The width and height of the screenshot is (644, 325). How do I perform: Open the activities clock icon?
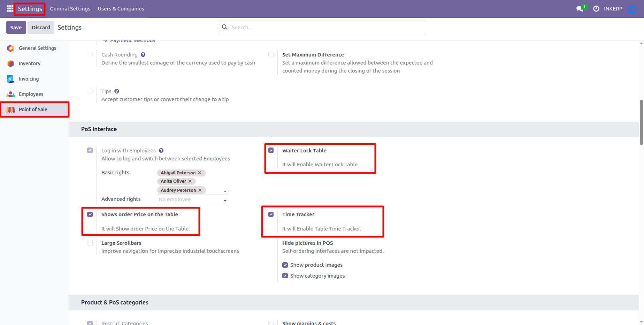[596, 9]
